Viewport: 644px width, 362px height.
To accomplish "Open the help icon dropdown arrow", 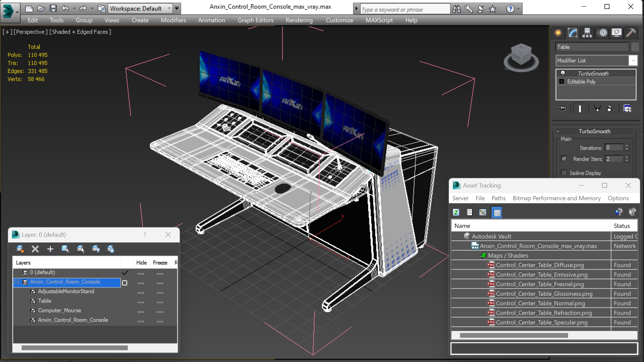I will pyautogui.click(x=518, y=9).
